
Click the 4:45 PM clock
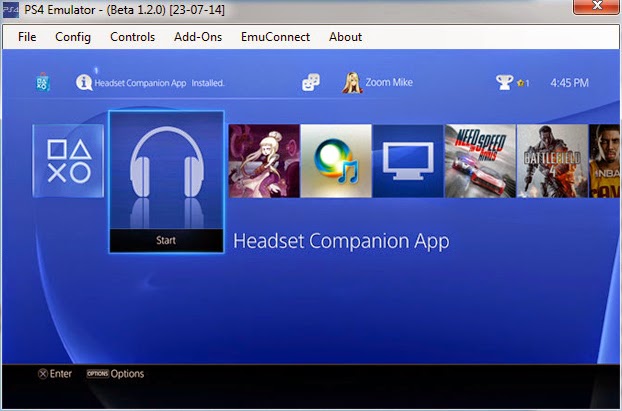pos(569,83)
